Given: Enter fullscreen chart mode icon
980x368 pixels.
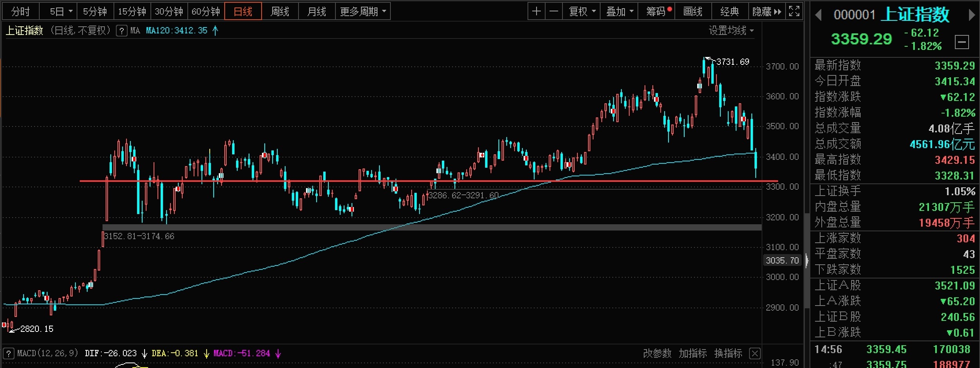Looking at the screenshot, I should tap(794, 11).
